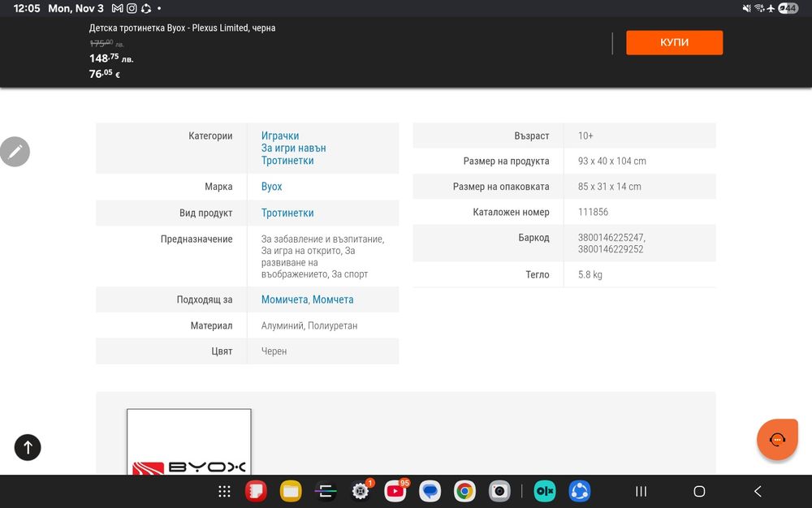Tap the battery indicator showing 44
This screenshot has width=812, height=508.
(788, 8)
